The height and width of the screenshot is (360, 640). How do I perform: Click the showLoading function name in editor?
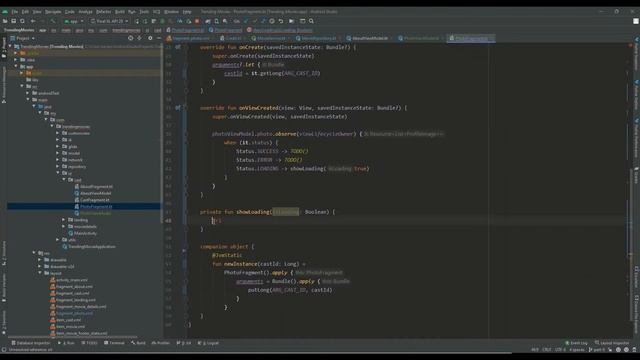[253, 212]
